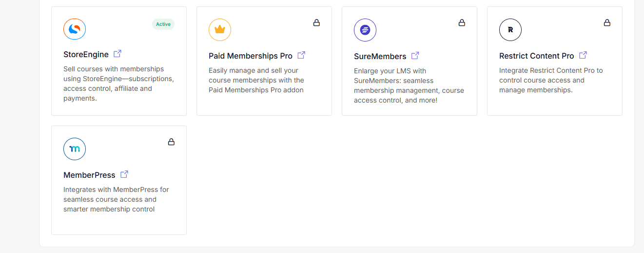Click the lock icon on MemberPress card

click(x=171, y=142)
